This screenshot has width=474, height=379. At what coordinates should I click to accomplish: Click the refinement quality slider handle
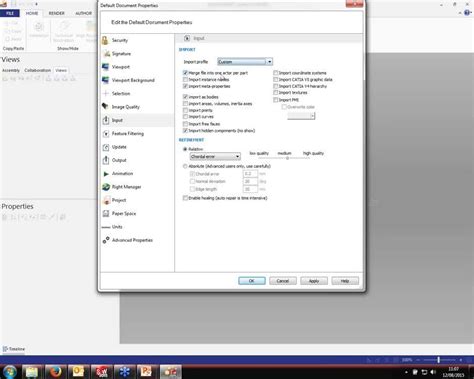tap(287, 158)
